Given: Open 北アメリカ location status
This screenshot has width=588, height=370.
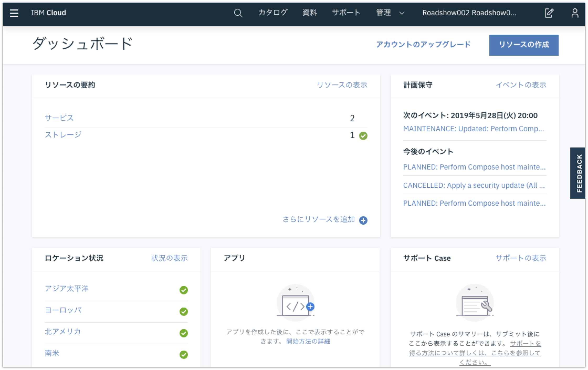Looking at the screenshot, I should [x=63, y=331].
